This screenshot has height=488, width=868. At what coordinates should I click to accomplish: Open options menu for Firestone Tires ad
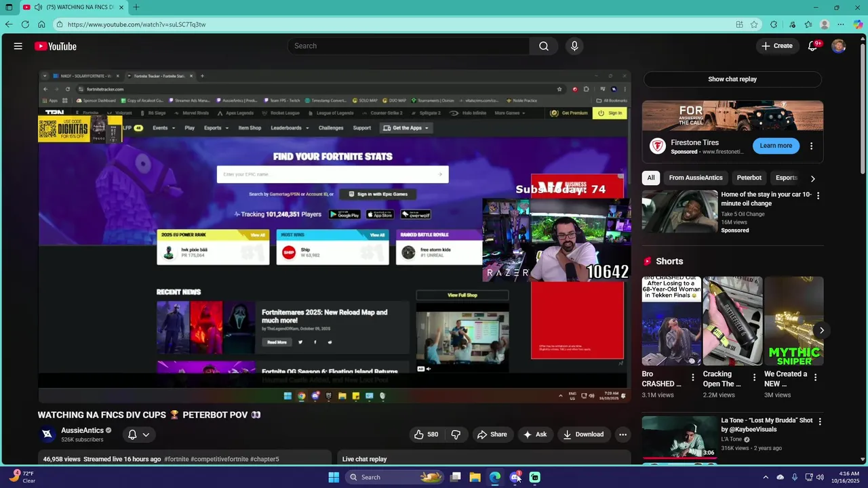click(811, 146)
